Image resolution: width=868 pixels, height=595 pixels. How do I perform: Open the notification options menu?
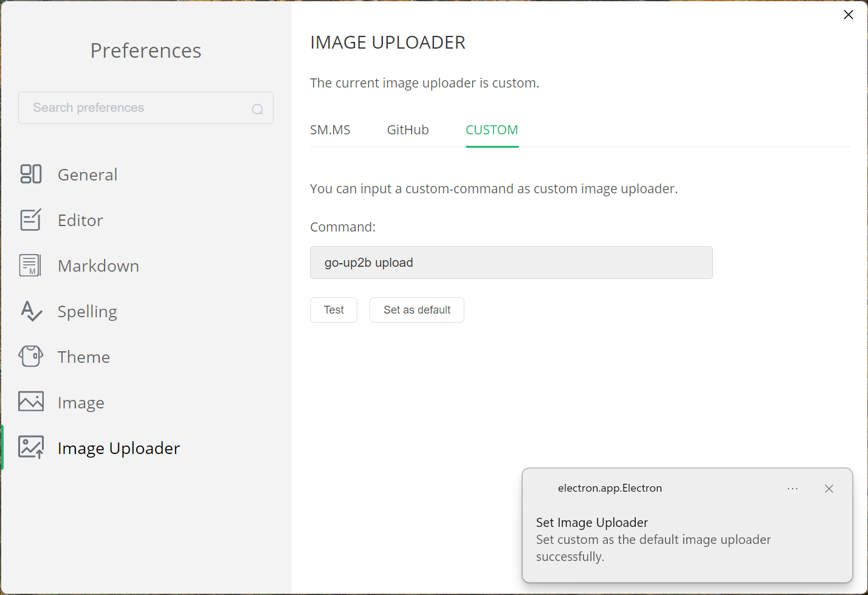point(793,488)
